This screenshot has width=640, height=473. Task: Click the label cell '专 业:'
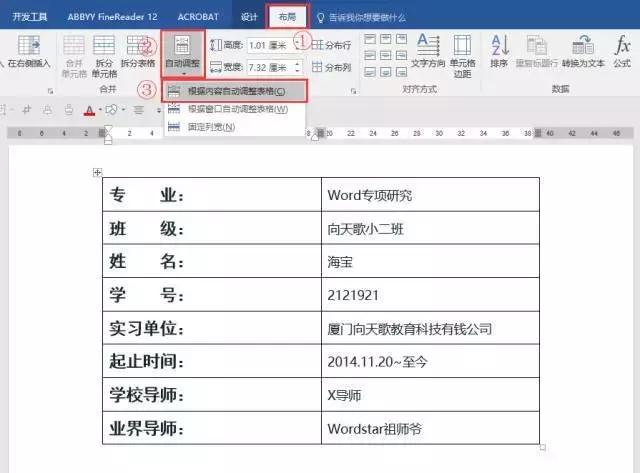point(212,195)
